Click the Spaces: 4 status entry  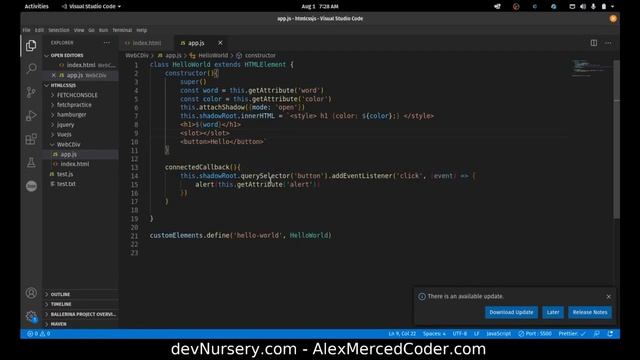[x=434, y=333]
